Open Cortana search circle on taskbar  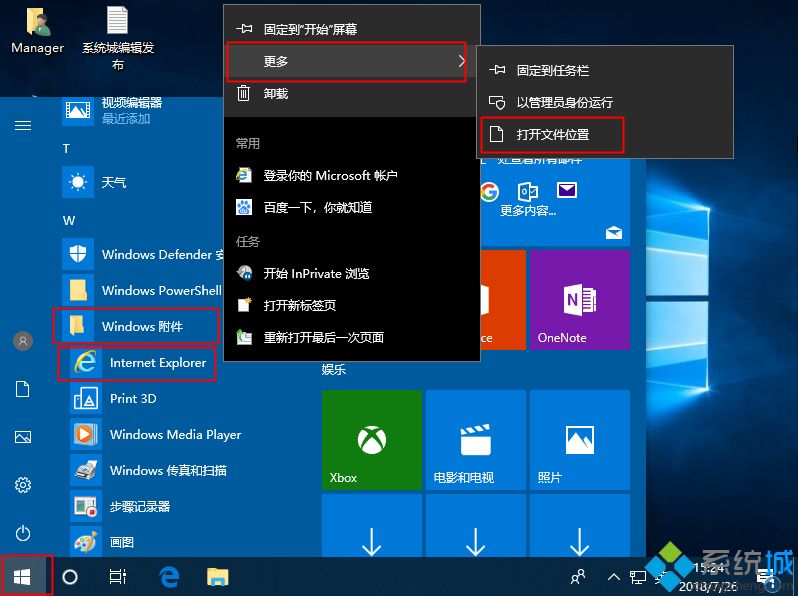pos(70,577)
